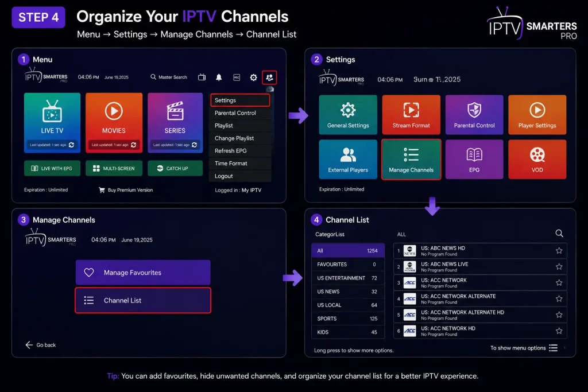
Task: Favourite US: ACC NETWORK HD star
Action: pyautogui.click(x=559, y=331)
